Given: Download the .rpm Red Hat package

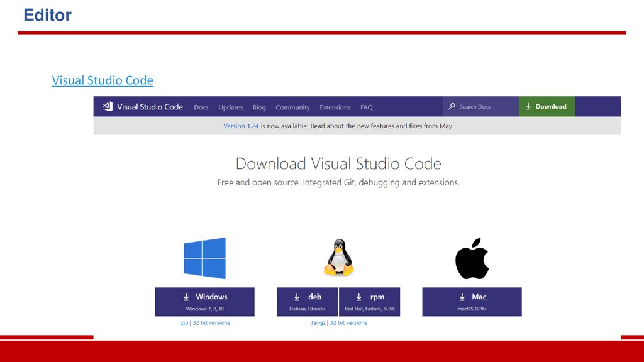Looking at the screenshot, I should point(369,302).
